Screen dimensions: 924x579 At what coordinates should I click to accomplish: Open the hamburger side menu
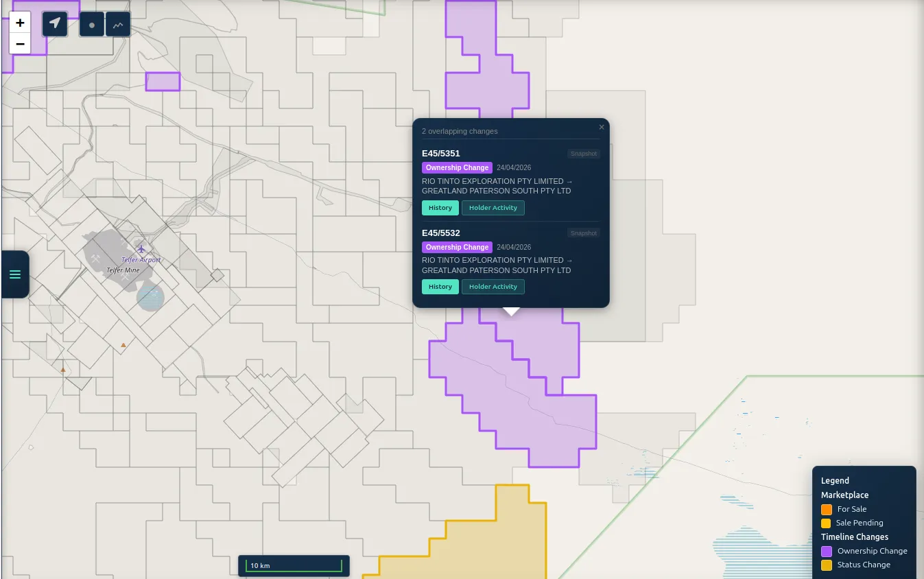click(x=15, y=274)
